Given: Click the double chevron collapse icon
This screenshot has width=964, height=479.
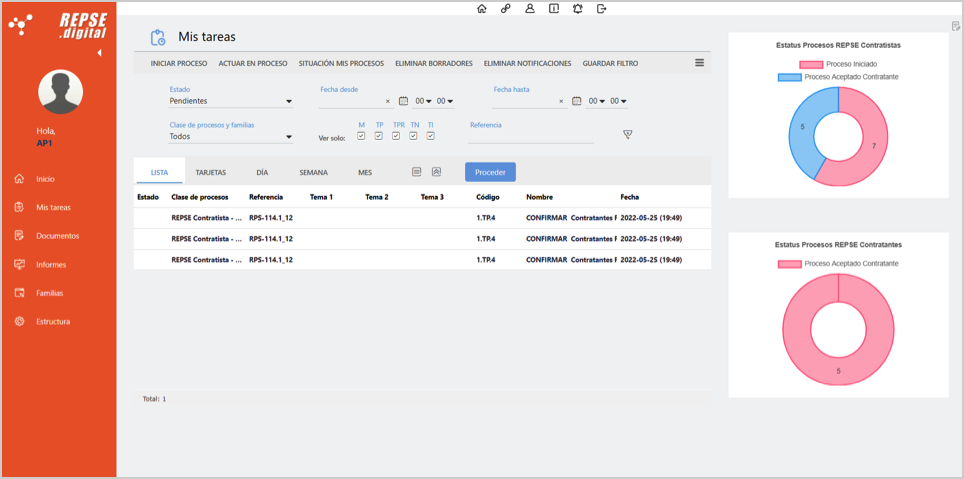Looking at the screenshot, I should click(x=436, y=172).
